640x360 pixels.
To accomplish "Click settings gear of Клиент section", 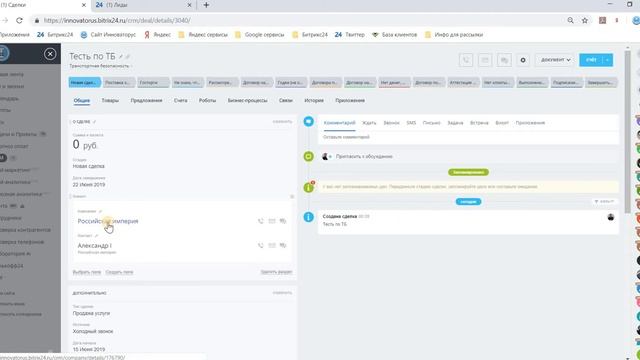I will (x=292, y=197).
